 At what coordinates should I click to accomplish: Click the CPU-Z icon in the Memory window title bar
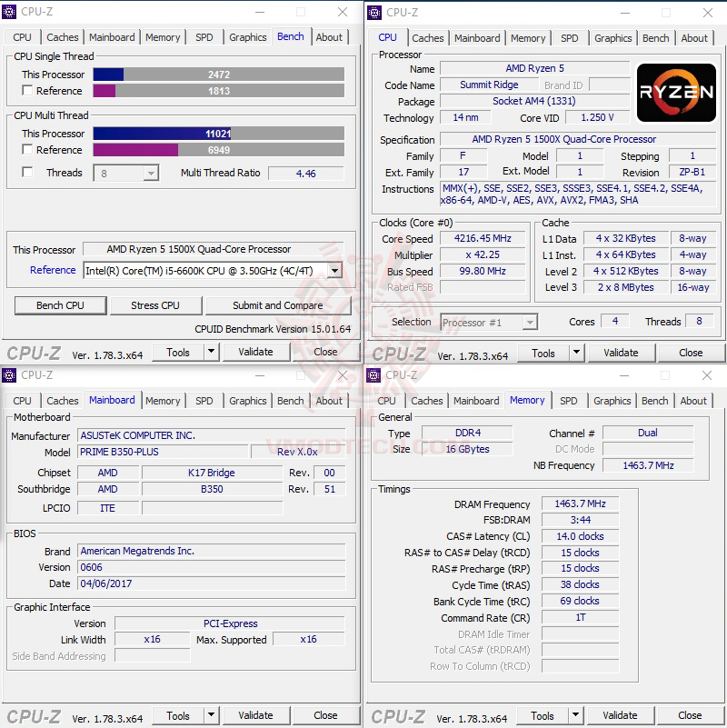click(x=374, y=375)
